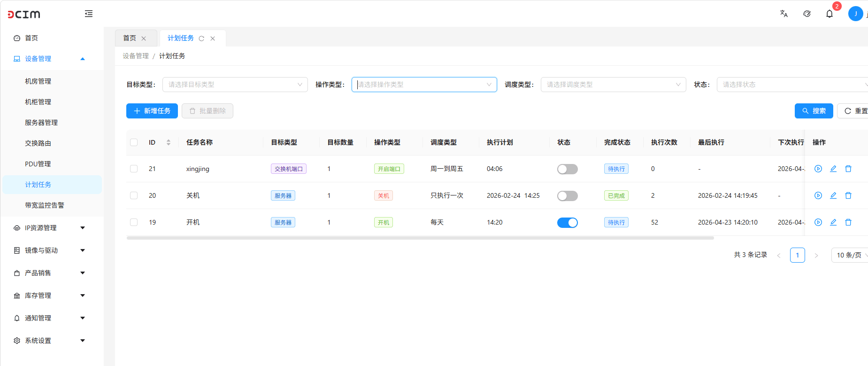Change page size 10 条/页

(850, 255)
